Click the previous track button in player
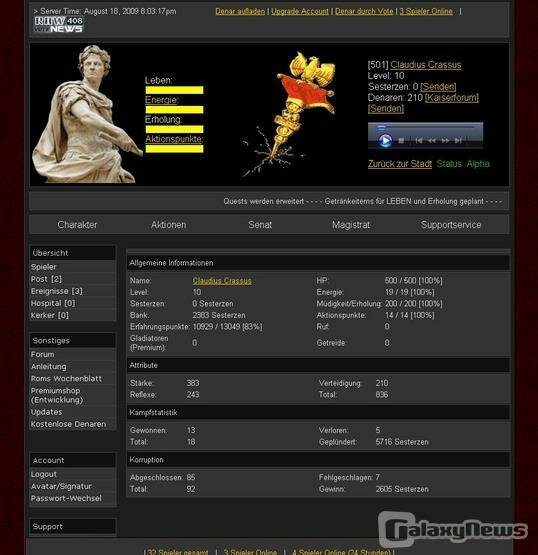 419,141
